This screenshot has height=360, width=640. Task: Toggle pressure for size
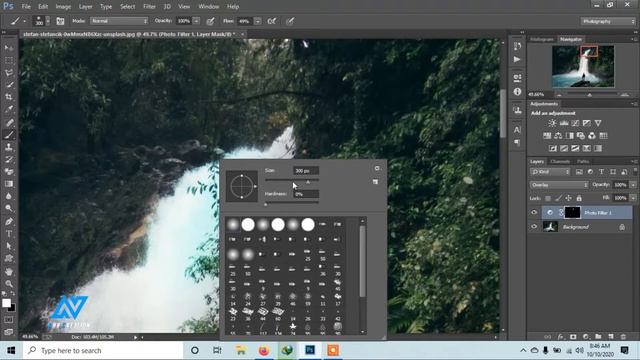click(x=290, y=21)
